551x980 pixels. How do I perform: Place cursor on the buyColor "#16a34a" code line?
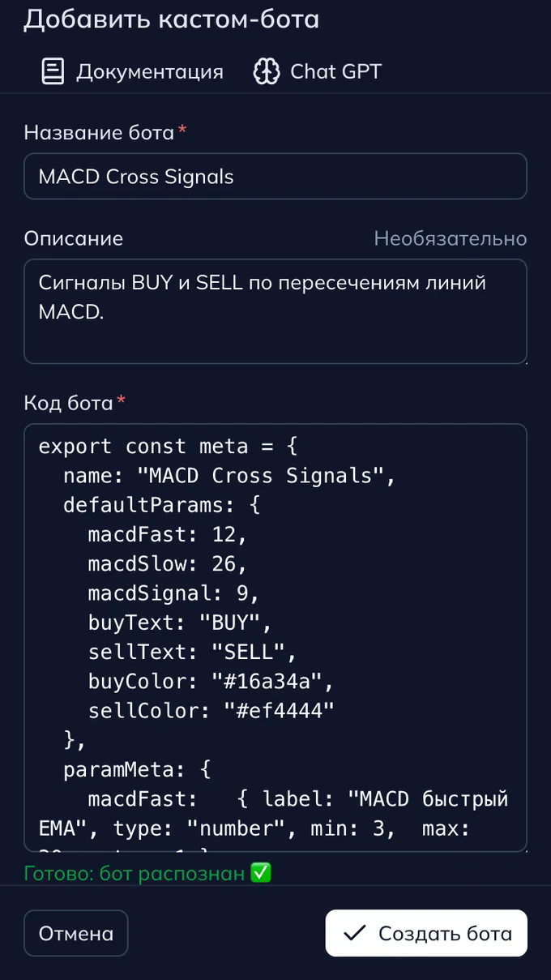click(x=211, y=681)
